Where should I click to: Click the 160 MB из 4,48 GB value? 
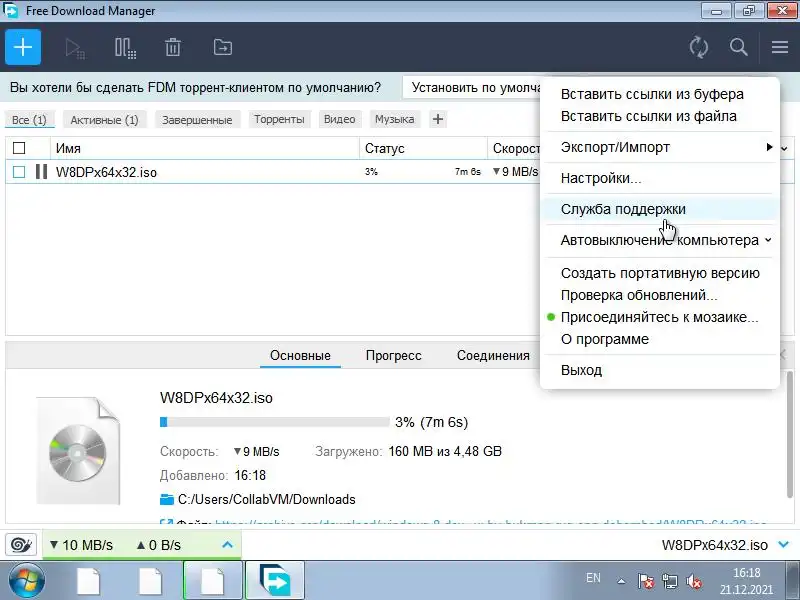(x=445, y=451)
